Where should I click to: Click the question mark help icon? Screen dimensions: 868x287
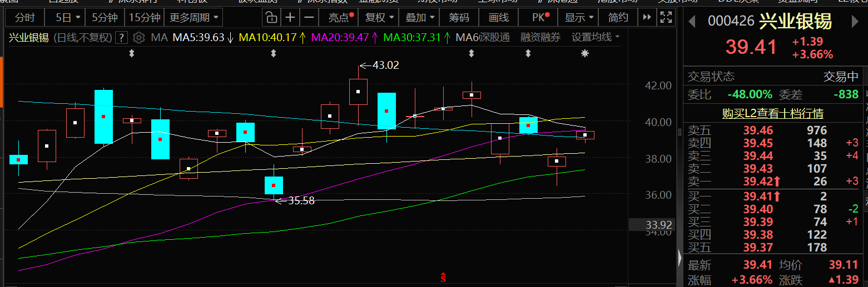pos(122,38)
